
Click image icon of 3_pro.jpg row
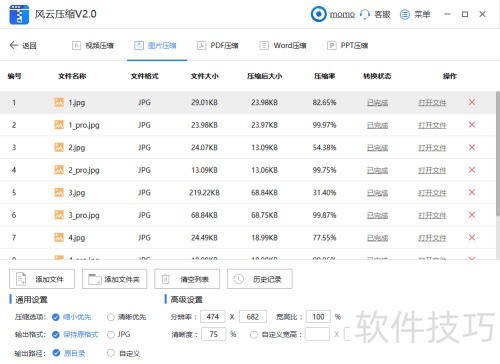pos(59,215)
